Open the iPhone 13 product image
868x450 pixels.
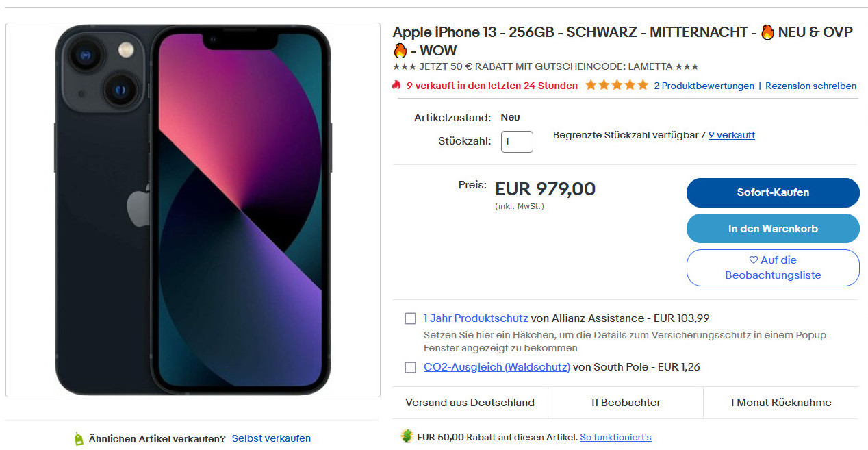click(193, 210)
